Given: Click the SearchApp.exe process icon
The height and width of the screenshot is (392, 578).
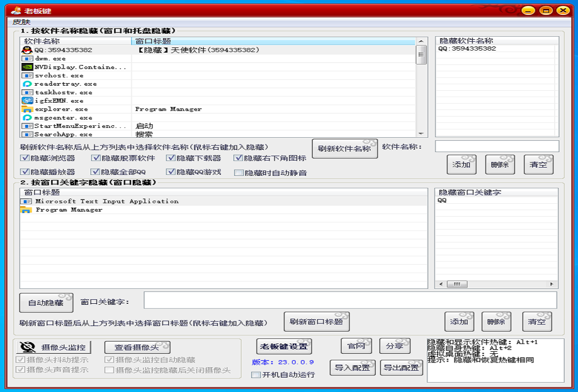Looking at the screenshot, I should (x=27, y=135).
